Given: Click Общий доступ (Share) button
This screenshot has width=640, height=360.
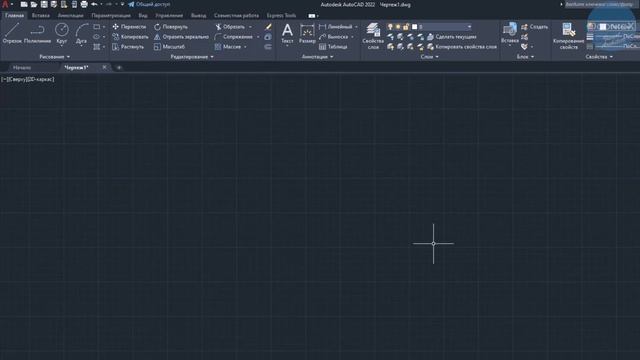Looking at the screenshot, I should click(x=149, y=4).
